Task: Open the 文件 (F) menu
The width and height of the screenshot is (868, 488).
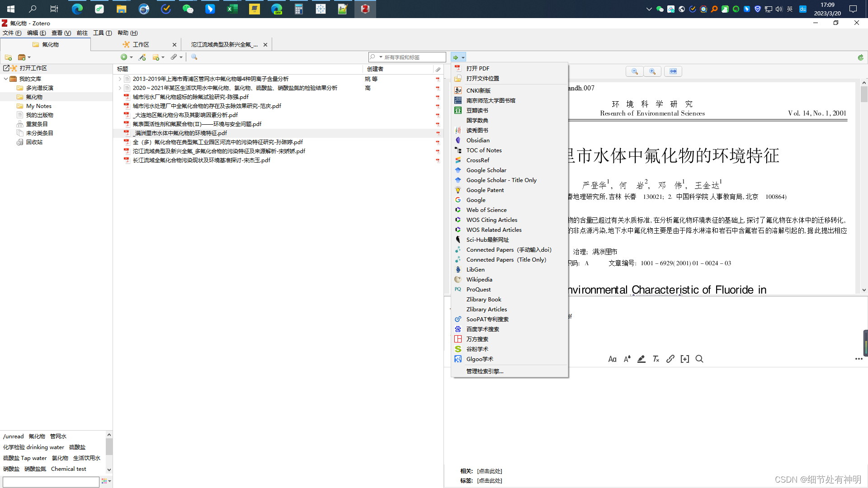Action: coord(12,33)
